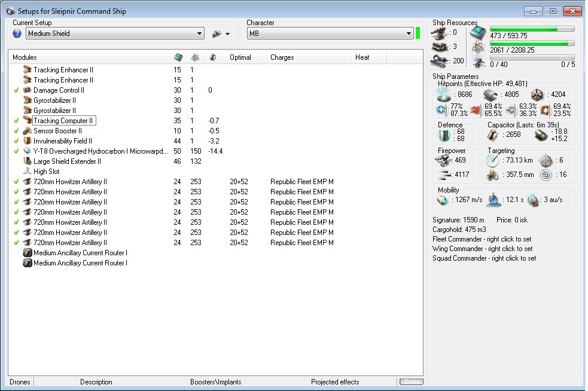Click the EM resistance icon
Viewport: 588px width, 391px height.
point(441,110)
